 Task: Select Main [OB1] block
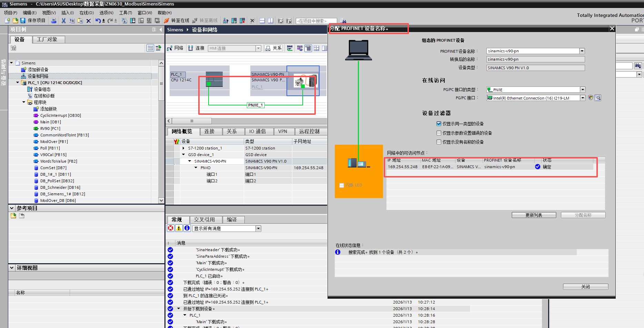(50, 122)
